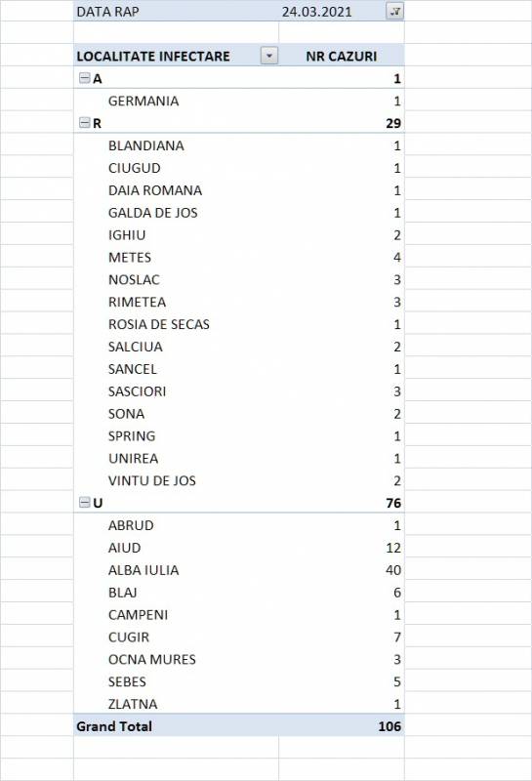The height and width of the screenshot is (781, 532).
Task: Open the LOCALITATE INFECTARE filter dropdown
Action: tap(269, 56)
